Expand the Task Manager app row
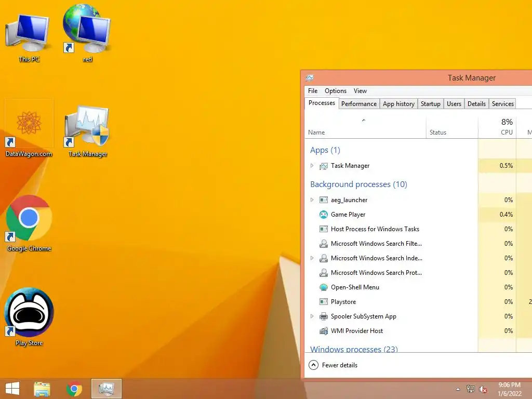The width and height of the screenshot is (532, 399). point(312,166)
